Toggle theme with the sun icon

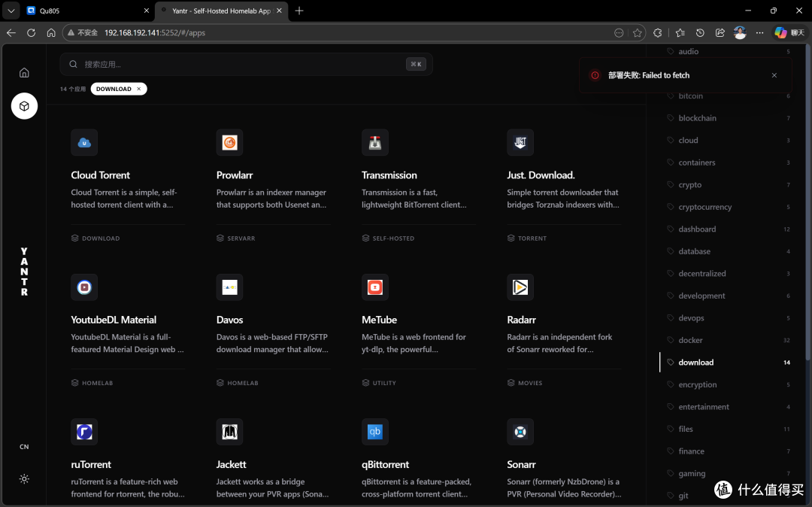tap(24, 479)
